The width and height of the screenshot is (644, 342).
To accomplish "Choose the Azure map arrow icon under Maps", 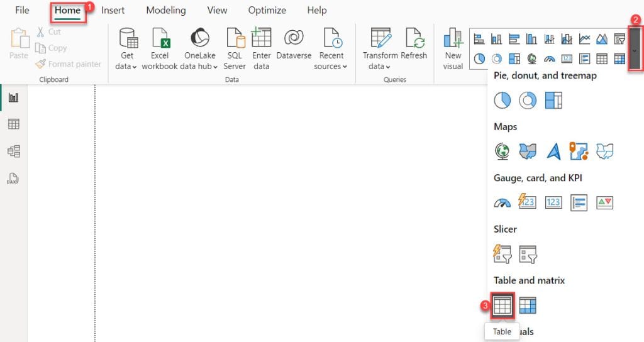I will click(x=553, y=151).
